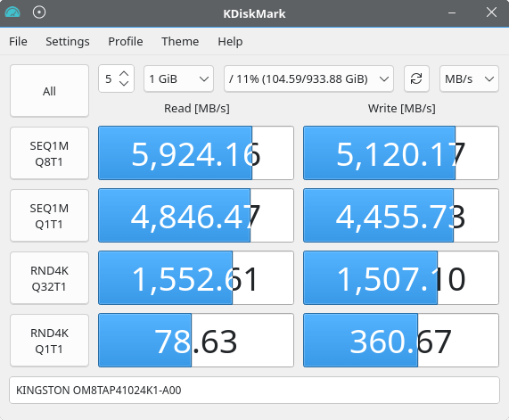Click the 78.63 read result bar
Screen dimensions: 509x420
point(196,340)
